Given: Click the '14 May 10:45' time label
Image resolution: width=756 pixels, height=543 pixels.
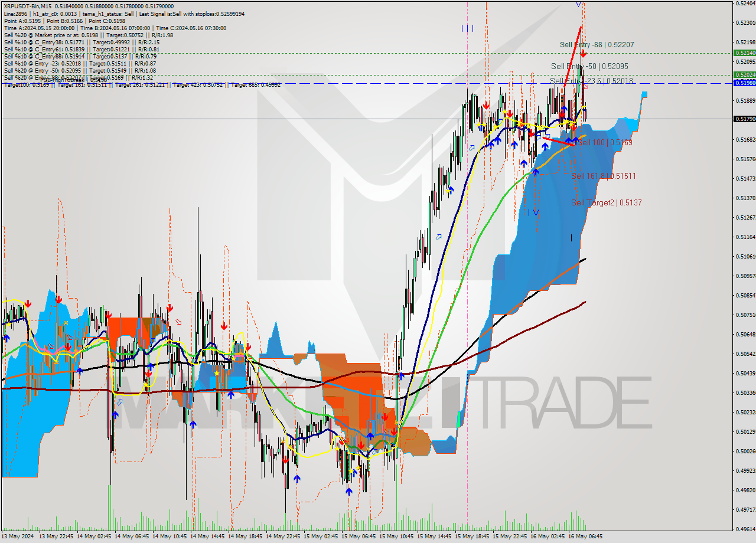Looking at the screenshot, I should click(x=170, y=537).
